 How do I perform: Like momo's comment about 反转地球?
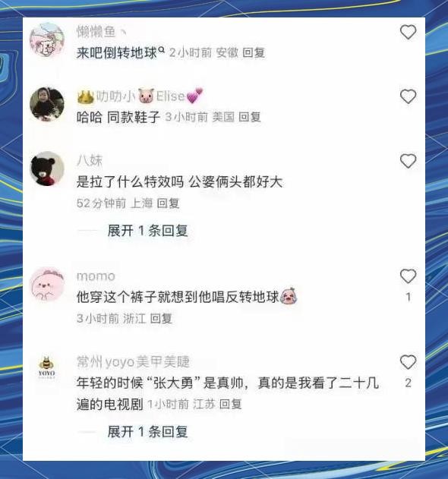pyautogui.click(x=408, y=276)
